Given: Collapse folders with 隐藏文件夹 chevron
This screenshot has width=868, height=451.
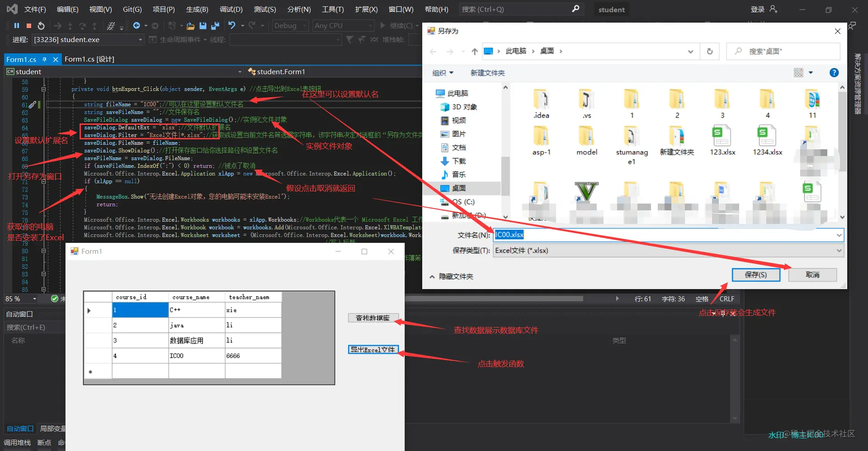Looking at the screenshot, I should point(432,276).
